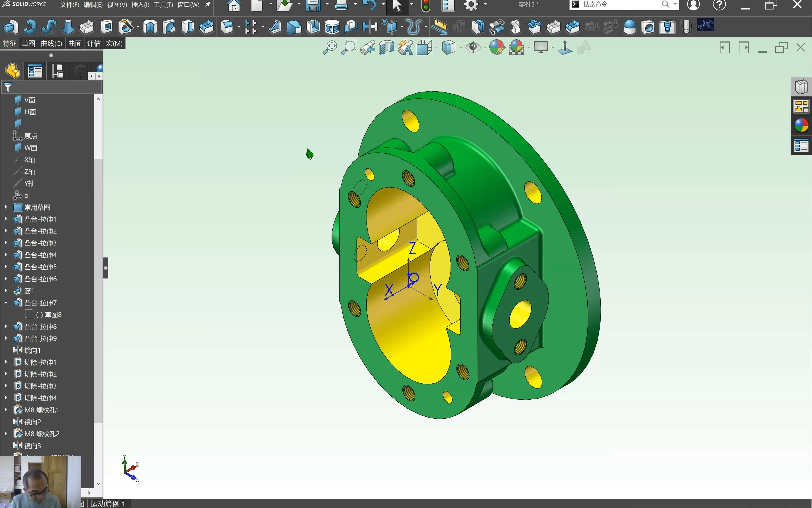Image resolution: width=812 pixels, height=508 pixels.
Task: Select the Rib feature tool
Action: 275,27
